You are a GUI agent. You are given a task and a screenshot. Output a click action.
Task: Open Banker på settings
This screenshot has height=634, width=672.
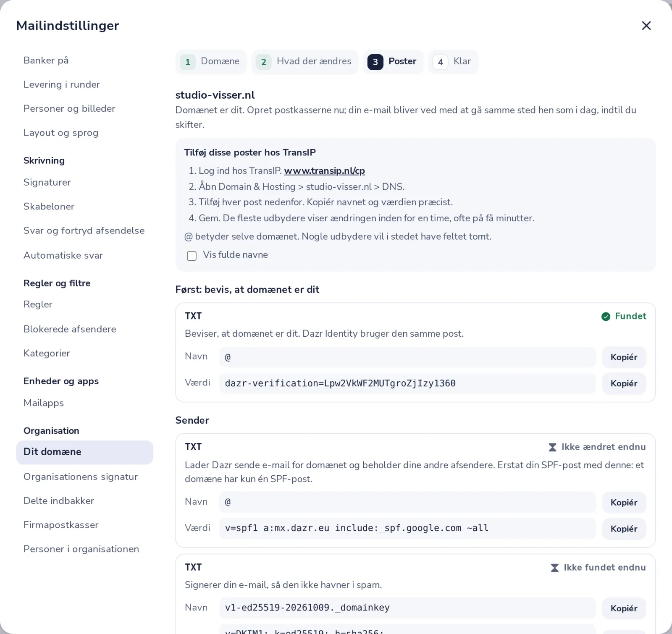click(x=85, y=60)
